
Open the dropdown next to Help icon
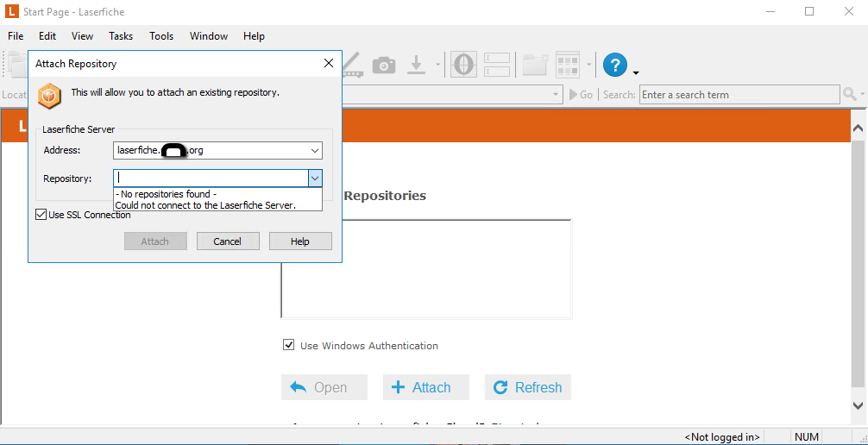[x=636, y=72]
